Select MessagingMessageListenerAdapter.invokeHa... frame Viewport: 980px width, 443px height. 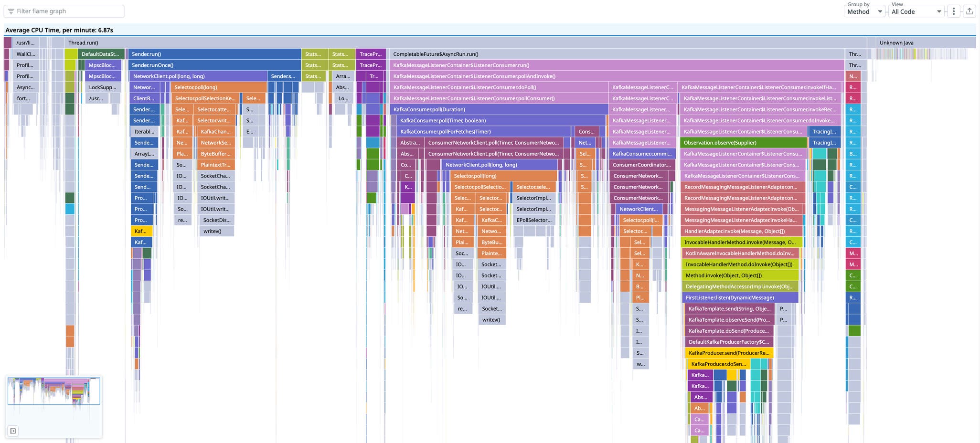coord(742,220)
